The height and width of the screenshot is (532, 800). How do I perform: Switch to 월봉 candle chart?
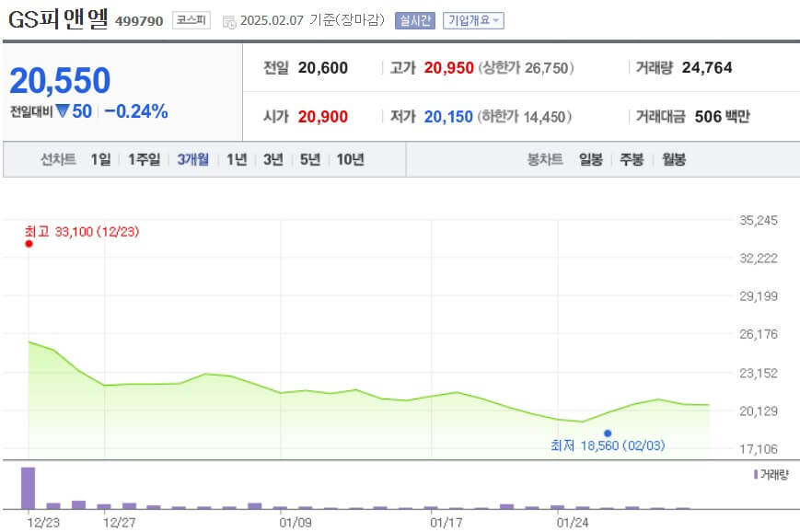[674, 159]
